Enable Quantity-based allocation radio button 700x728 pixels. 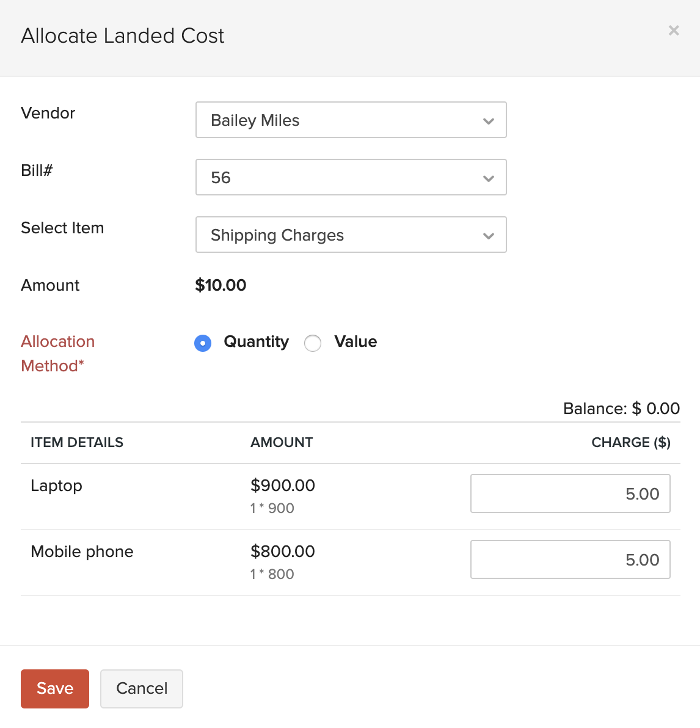(202, 343)
